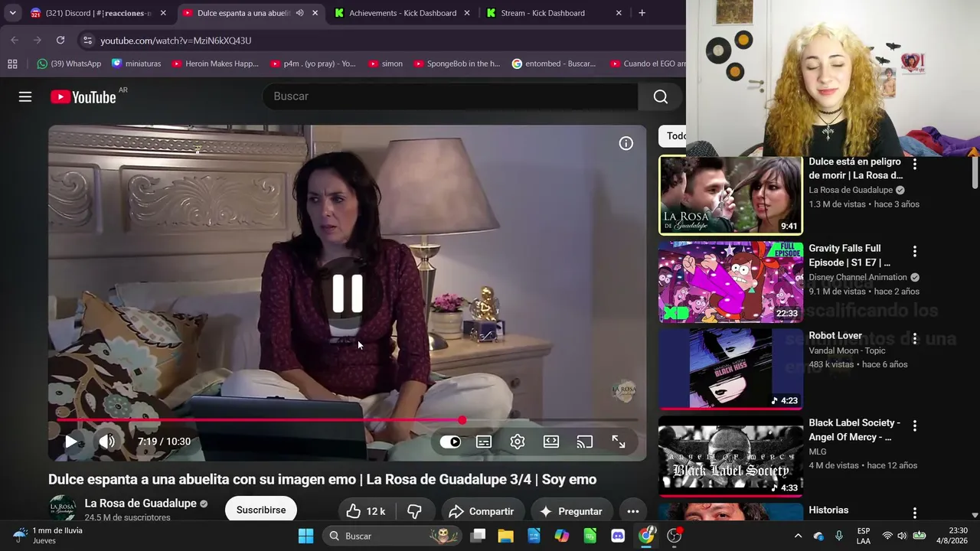Open a new browser tab
980x551 pixels.
coord(642,13)
